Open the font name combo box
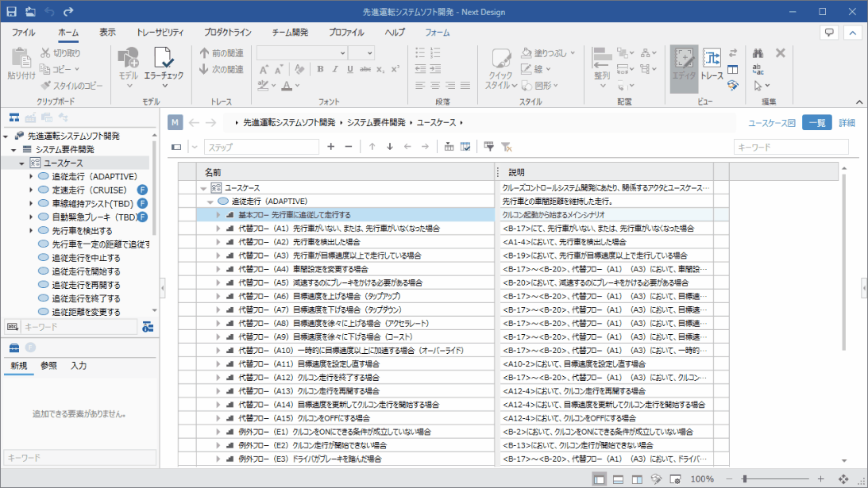This screenshot has height=488, width=868. click(303, 53)
